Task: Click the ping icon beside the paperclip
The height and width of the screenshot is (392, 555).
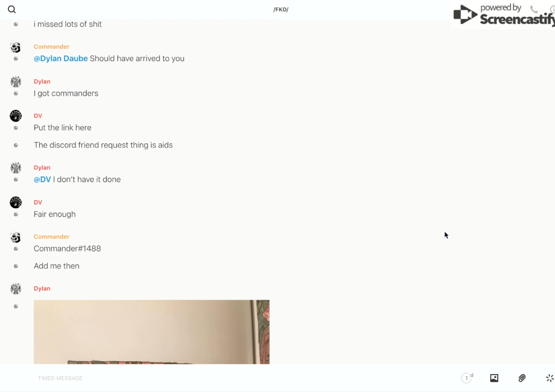Action: [x=550, y=378]
